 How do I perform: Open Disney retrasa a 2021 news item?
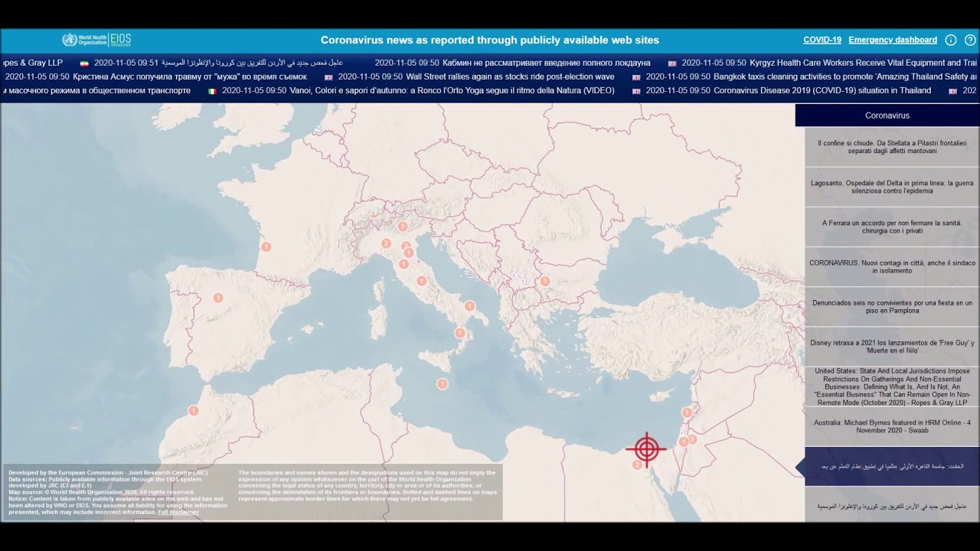tap(892, 347)
